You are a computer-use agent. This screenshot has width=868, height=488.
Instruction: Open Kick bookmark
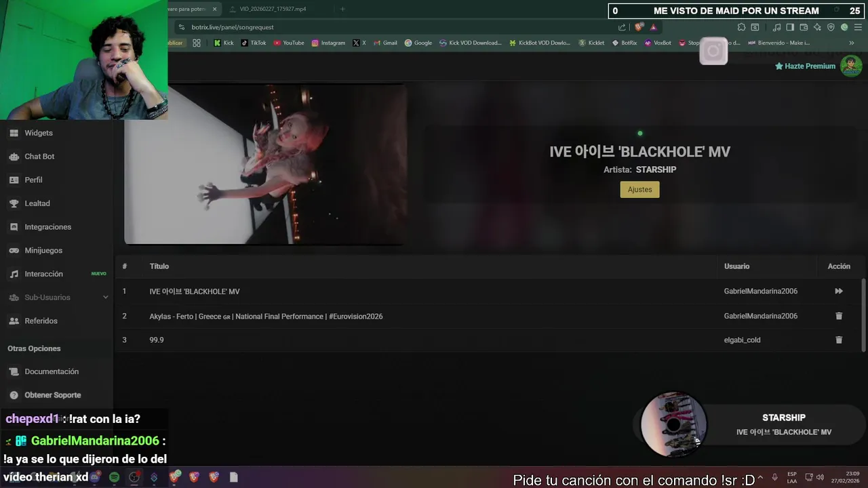(x=223, y=43)
